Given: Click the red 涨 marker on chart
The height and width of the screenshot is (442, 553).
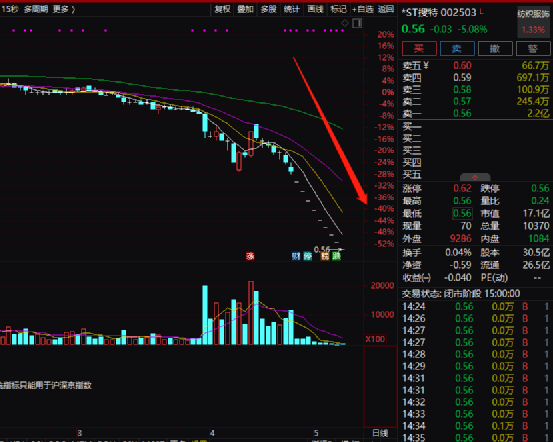Looking at the screenshot, I should pos(250,256).
